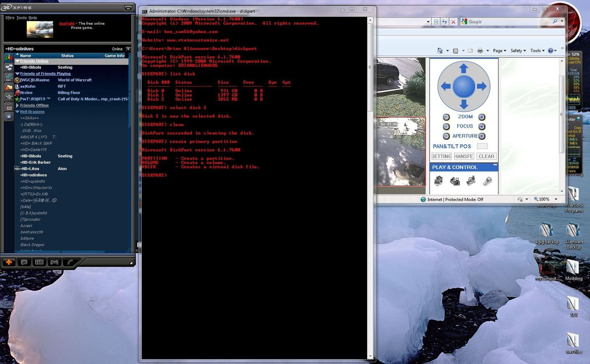Collapse Hell Dragons group in Xfire
This screenshot has height=364, width=590.
click(17, 112)
